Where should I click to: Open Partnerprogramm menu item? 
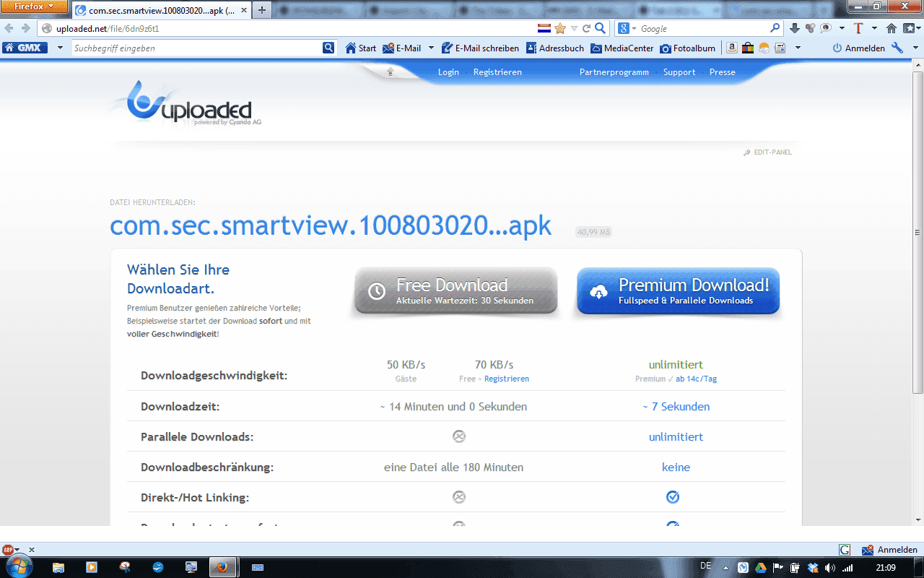[x=614, y=72]
